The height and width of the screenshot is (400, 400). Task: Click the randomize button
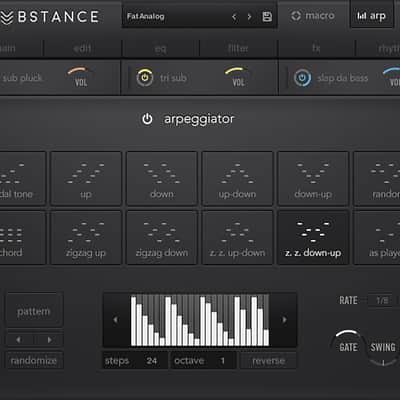[34, 360]
